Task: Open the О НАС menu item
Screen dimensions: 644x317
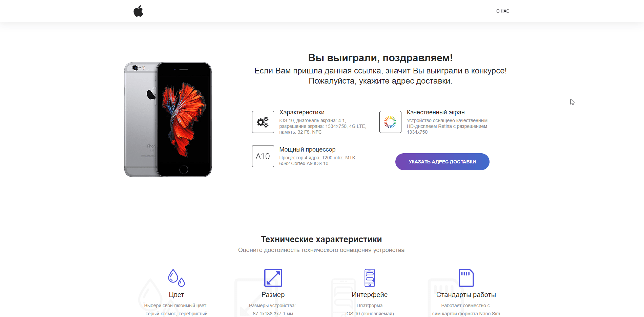Action: (x=502, y=11)
